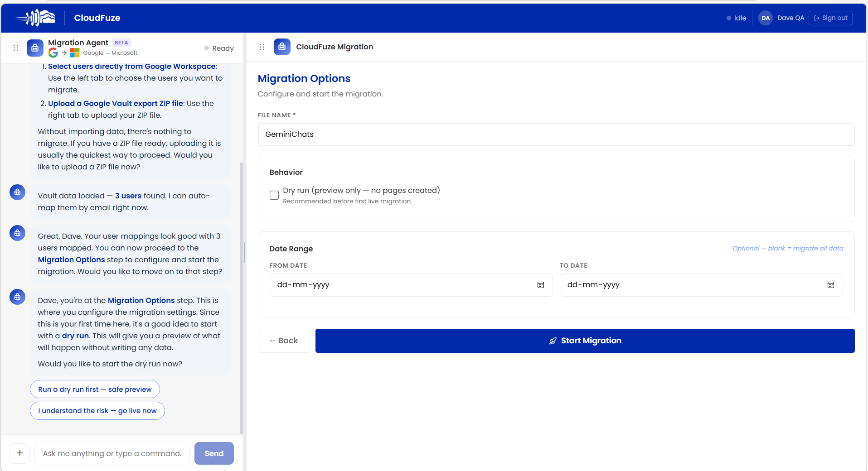Click the Start Migration button
The image size is (868, 471).
(x=585, y=341)
